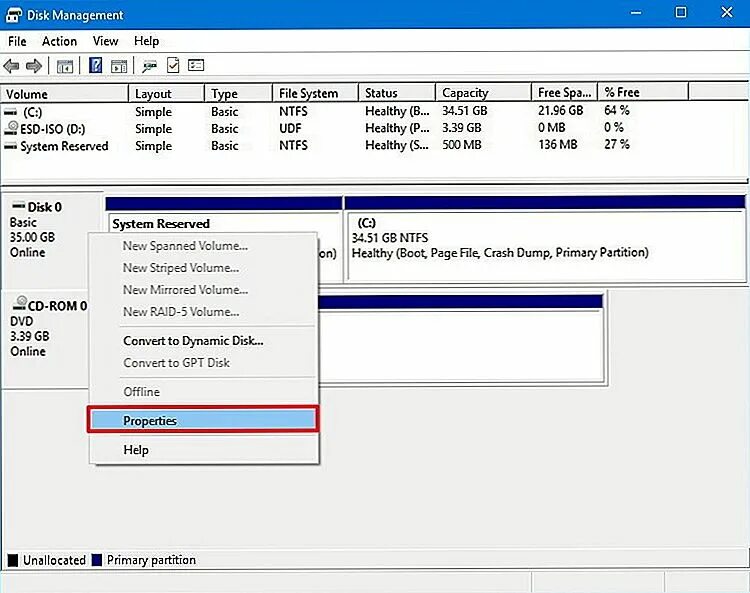Image resolution: width=750 pixels, height=593 pixels.
Task: Click the 27 % free cell
Action: tap(617, 144)
